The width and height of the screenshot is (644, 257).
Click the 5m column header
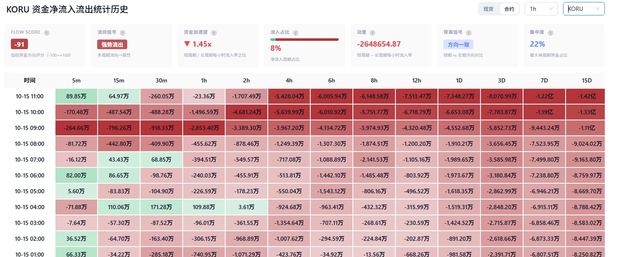pos(76,80)
